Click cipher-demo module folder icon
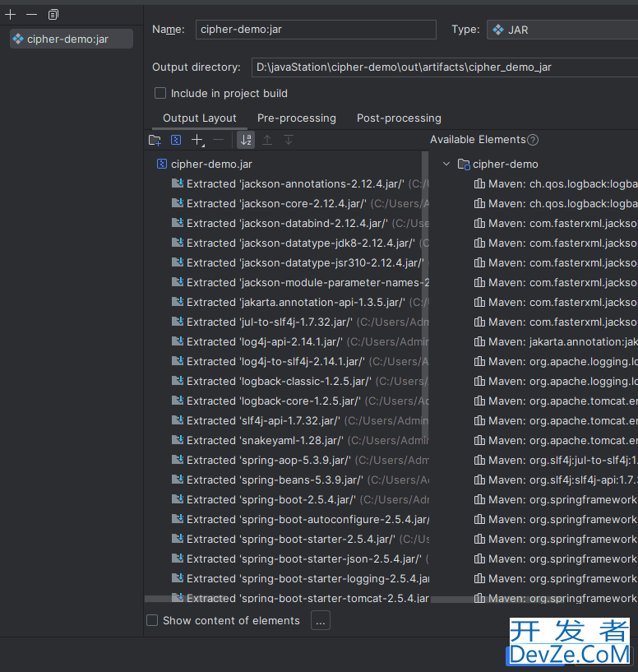The width and height of the screenshot is (638, 672). click(x=464, y=165)
